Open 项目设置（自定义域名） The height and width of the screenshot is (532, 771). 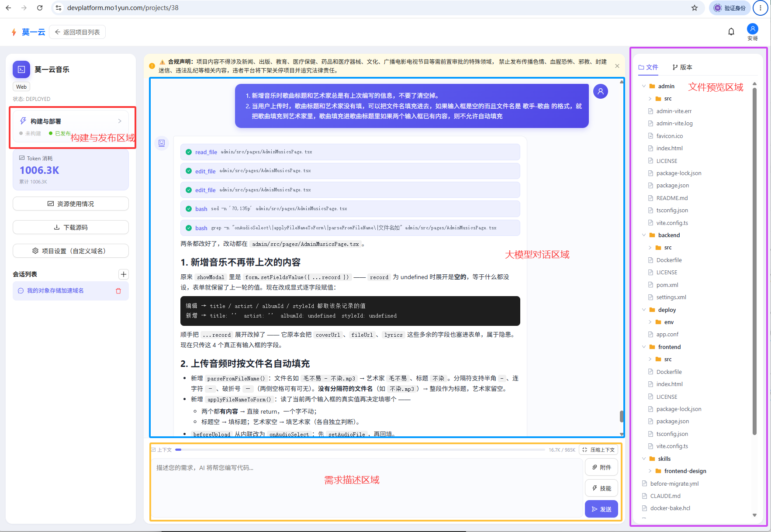pyautogui.click(x=71, y=251)
